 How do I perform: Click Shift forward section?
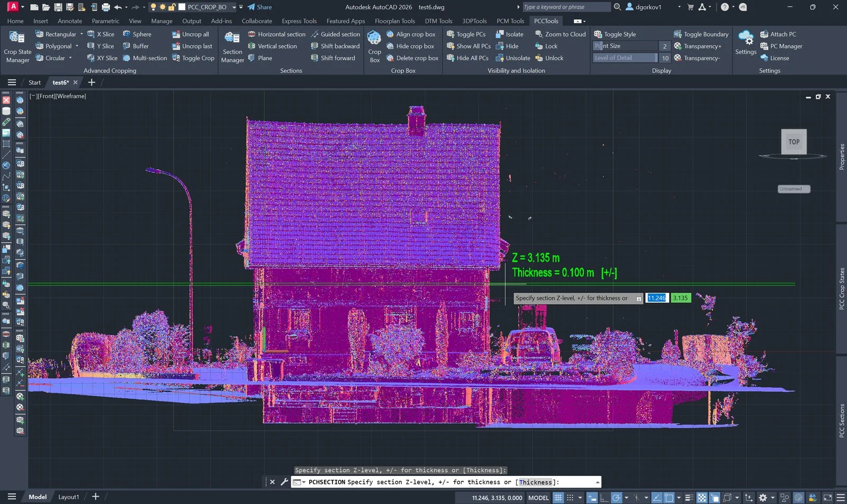333,58
